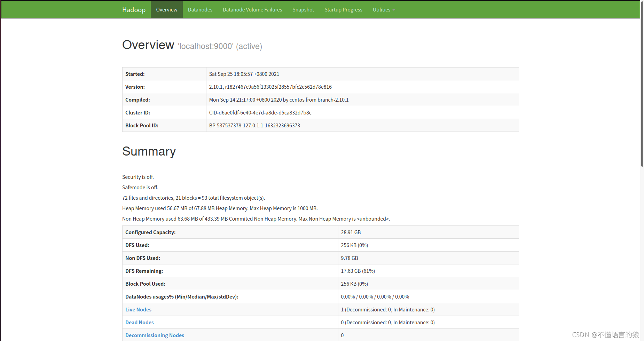The image size is (644, 341).
Task: Click the 'DFS Remaining:' label
Action: point(144,271)
